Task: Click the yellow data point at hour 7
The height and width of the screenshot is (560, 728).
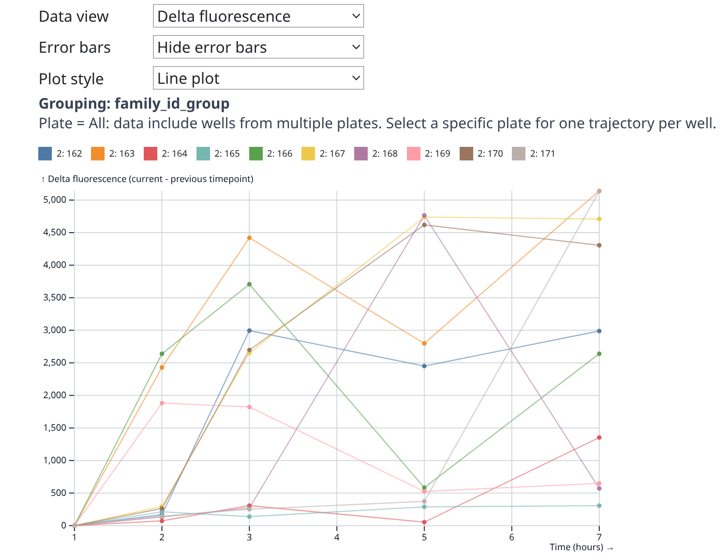Action: coord(599,219)
